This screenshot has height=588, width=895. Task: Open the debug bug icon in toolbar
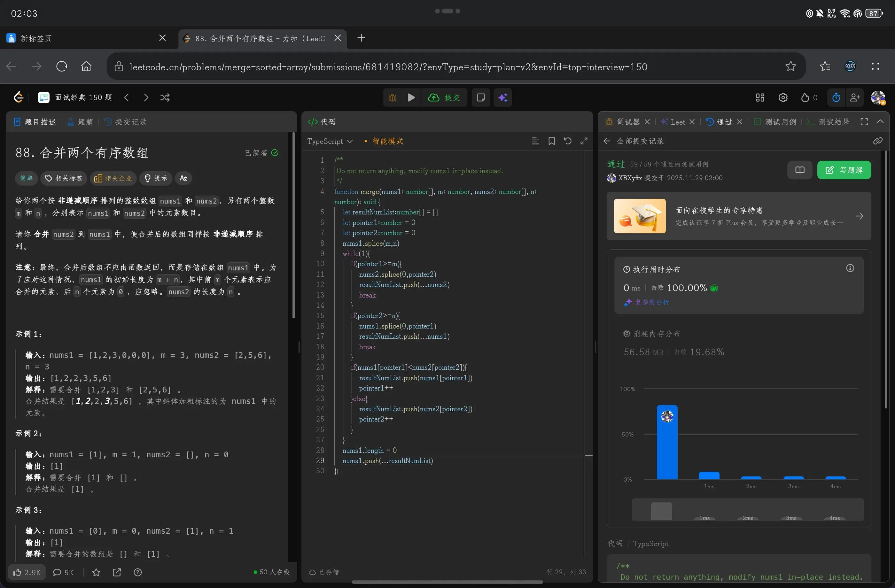(392, 98)
